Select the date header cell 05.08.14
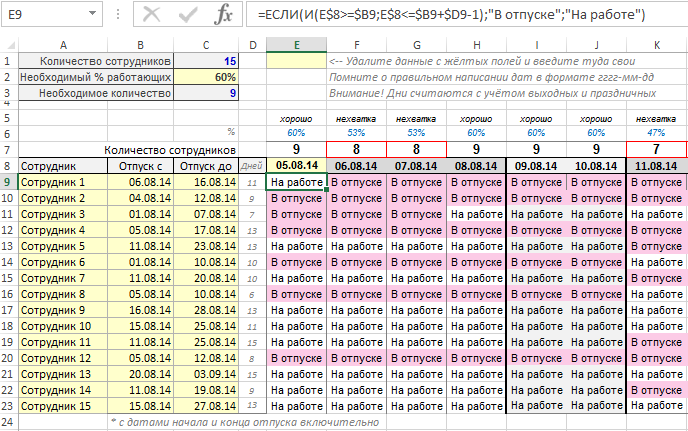The width and height of the screenshot is (688, 431). click(297, 165)
